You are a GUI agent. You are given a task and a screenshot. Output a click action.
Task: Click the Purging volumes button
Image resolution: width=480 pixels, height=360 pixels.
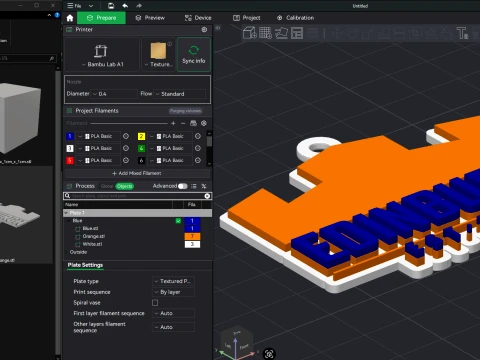click(185, 111)
